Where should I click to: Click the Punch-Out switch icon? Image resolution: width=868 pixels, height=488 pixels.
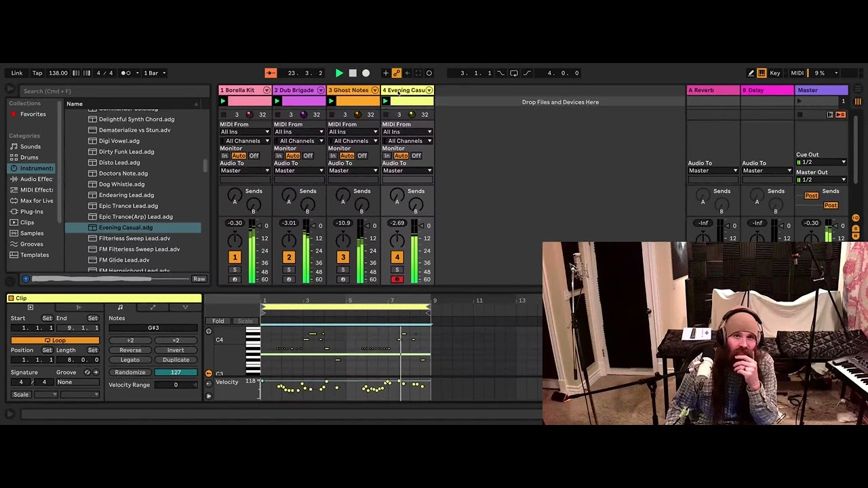[527, 73]
